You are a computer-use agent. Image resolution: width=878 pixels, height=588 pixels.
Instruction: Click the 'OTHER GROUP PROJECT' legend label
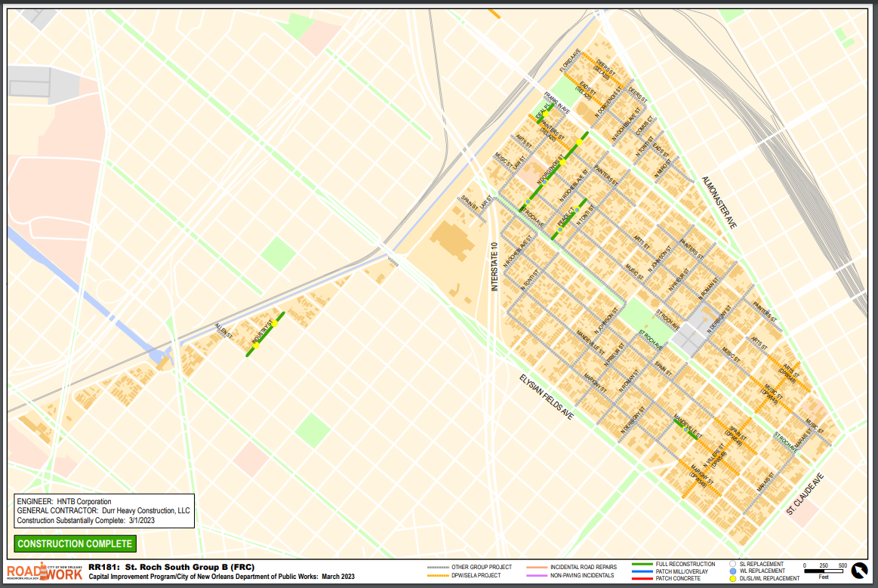coord(482,568)
